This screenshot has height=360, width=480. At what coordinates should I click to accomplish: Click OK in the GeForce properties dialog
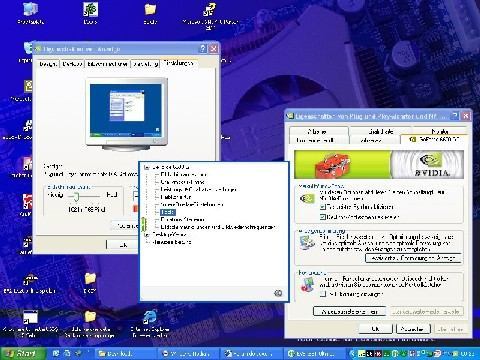(376, 329)
